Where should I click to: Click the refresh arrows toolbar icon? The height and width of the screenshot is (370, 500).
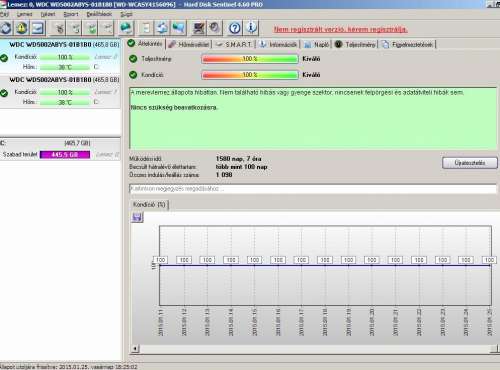click(x=6, y=28)
